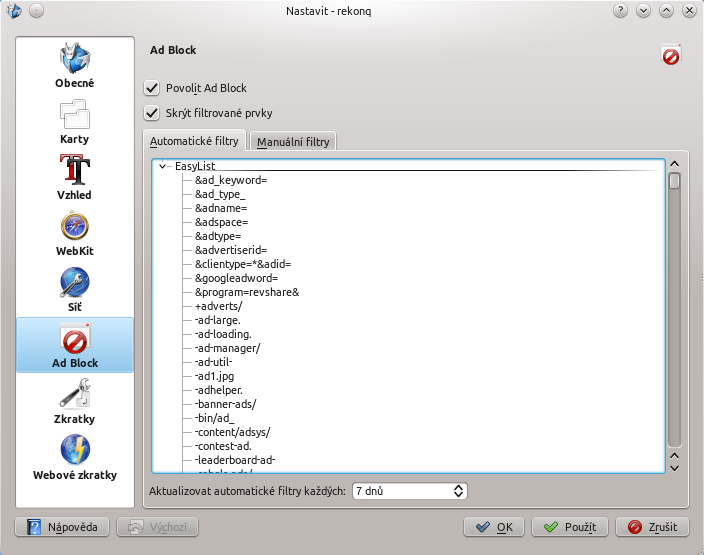Select the &adtype= filter row
The image size is (704, 555).
[x=218, y=236]
